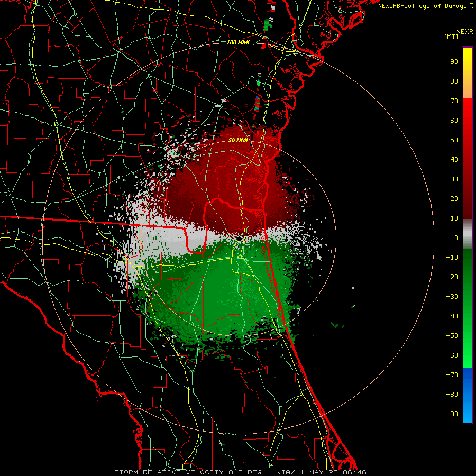The height and width of the screenshot is (476, 476).
Task: Click the -10 value on the velocity scale
Action: point(452,258)
